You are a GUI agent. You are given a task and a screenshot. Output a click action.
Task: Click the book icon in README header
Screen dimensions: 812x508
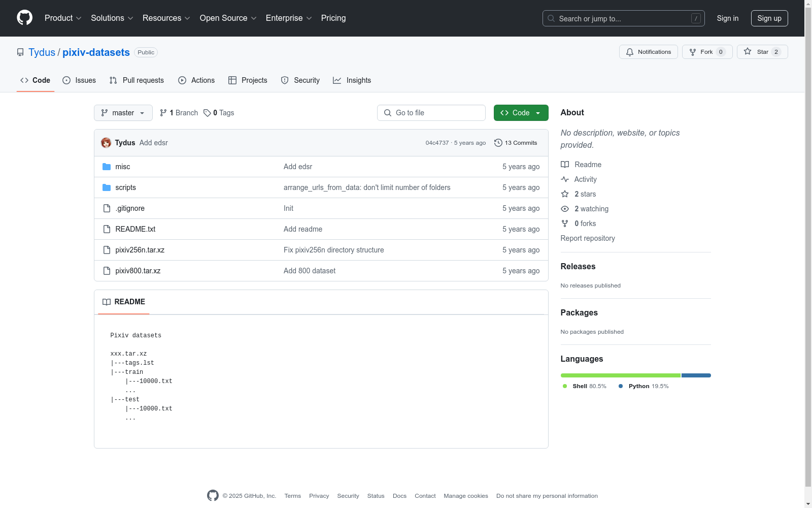(x=107, y=302)
